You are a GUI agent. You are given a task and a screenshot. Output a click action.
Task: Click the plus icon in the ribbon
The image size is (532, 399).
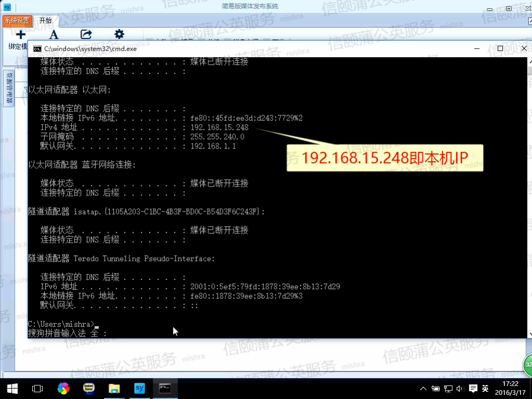pos(20,35)
